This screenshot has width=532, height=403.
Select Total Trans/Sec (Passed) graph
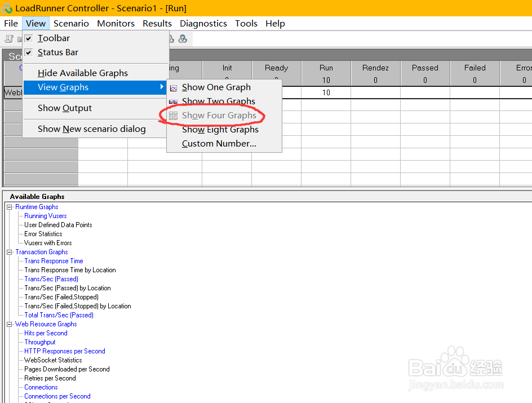coord(59,315)
